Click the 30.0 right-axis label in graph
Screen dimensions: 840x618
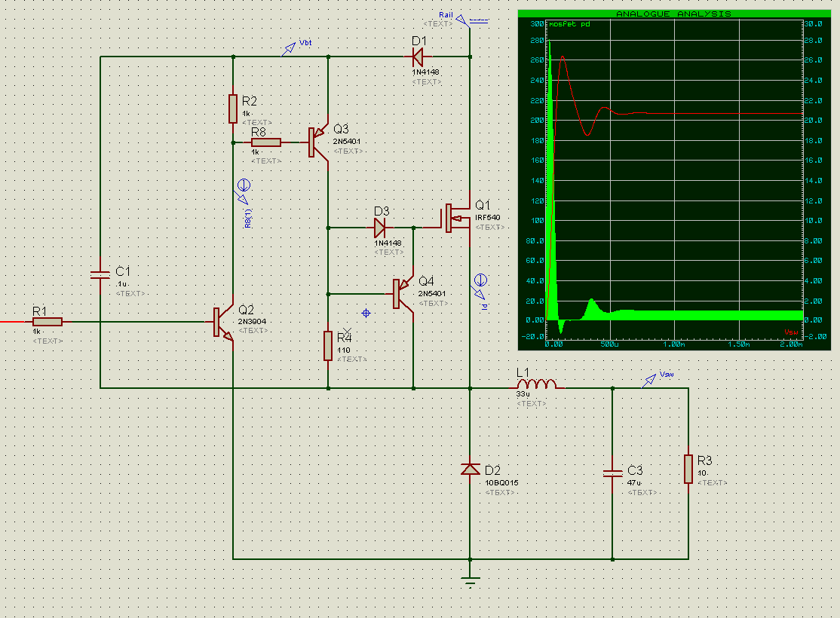pyautogui.click(x=813, y=24)
